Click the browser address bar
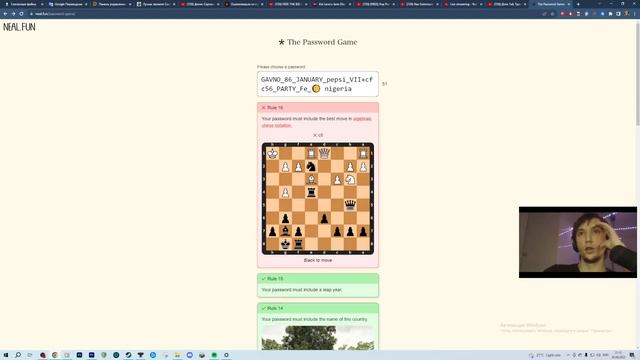The width and height of the screenshot is (640, 360). pyautogui.click(x=286, y=13)
